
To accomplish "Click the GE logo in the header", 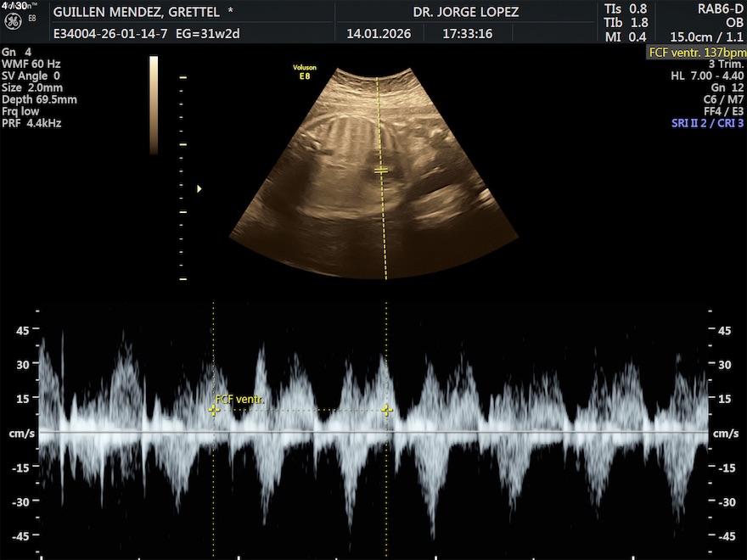I will coord(13,20).
